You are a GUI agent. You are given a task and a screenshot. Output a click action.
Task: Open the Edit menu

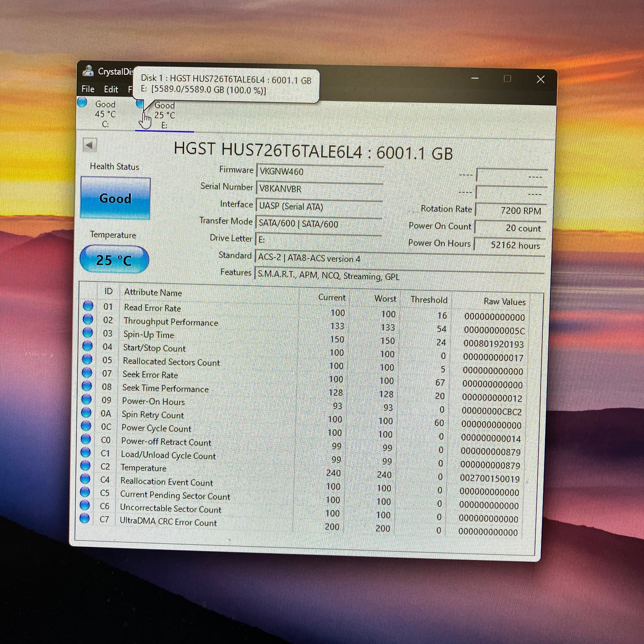point(111,89)
